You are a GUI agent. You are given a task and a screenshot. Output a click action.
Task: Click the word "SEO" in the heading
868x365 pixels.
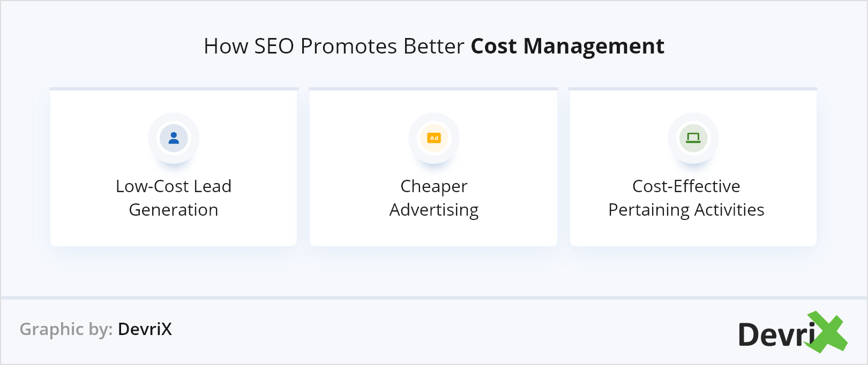(x=274, y=47)
